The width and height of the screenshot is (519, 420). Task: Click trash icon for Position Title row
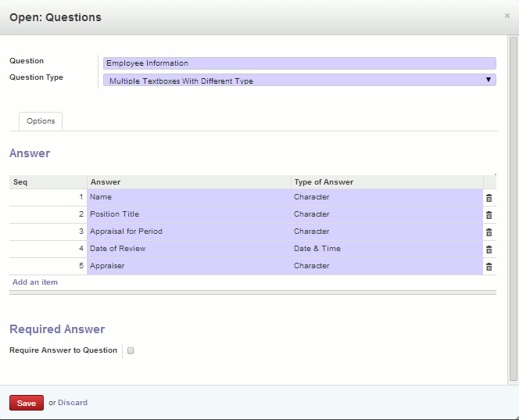click(489, 215)
